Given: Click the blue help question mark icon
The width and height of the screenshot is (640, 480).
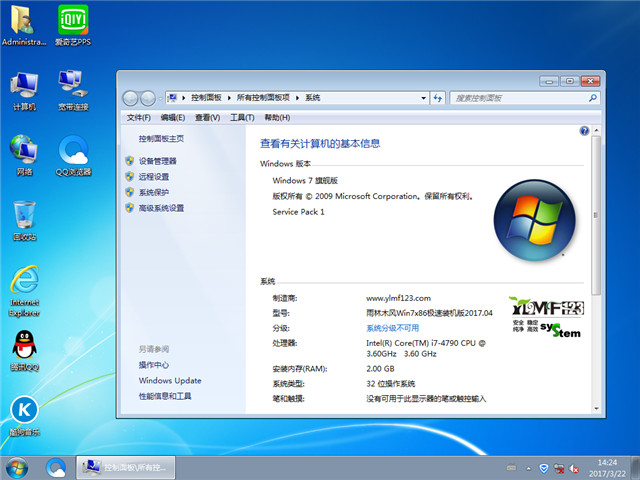Looking at the screenshot, I should pyautogui.click(x=584, y=131).
